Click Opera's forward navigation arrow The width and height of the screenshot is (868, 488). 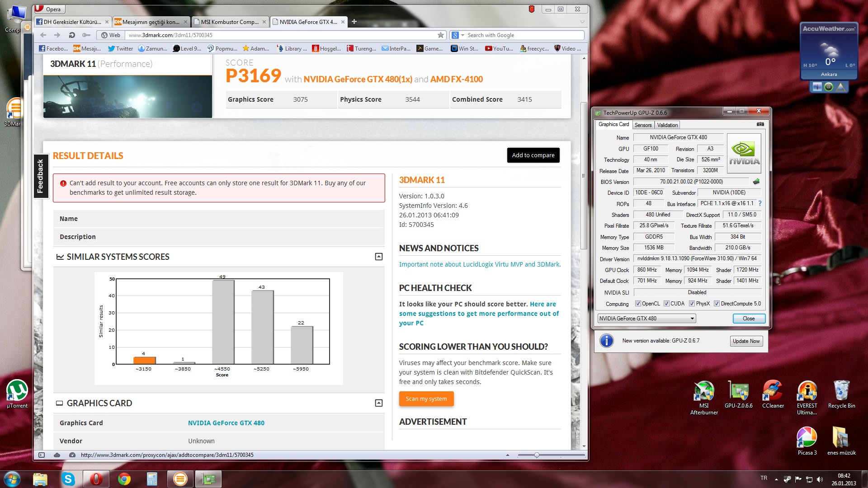click(x=57, y=35)
